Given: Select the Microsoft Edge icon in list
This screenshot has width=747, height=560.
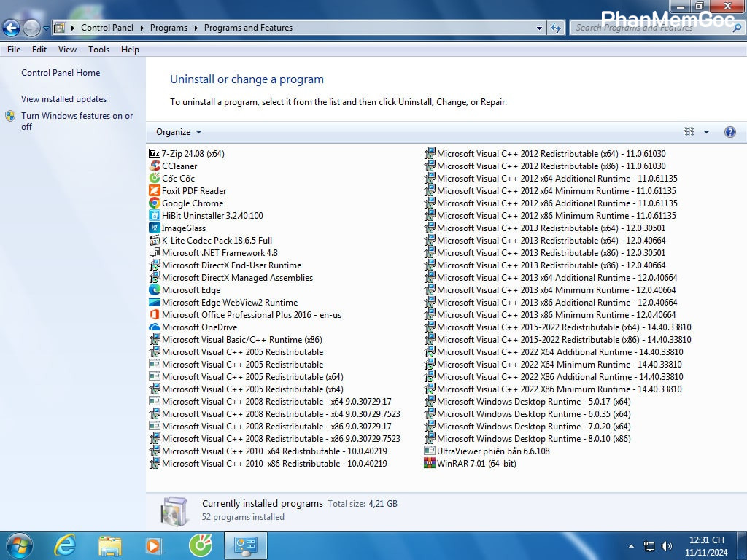Looking at the screenshot, I should [154, 290].
